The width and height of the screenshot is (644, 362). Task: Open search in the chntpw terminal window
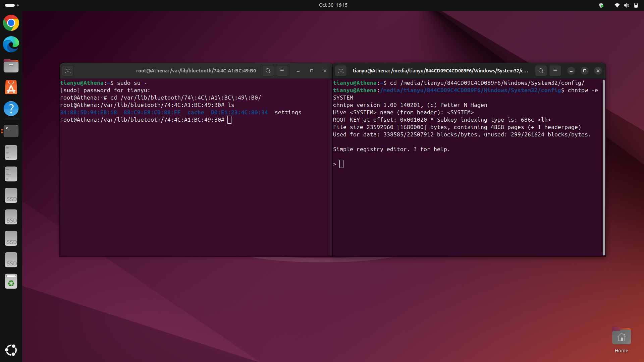541,71
